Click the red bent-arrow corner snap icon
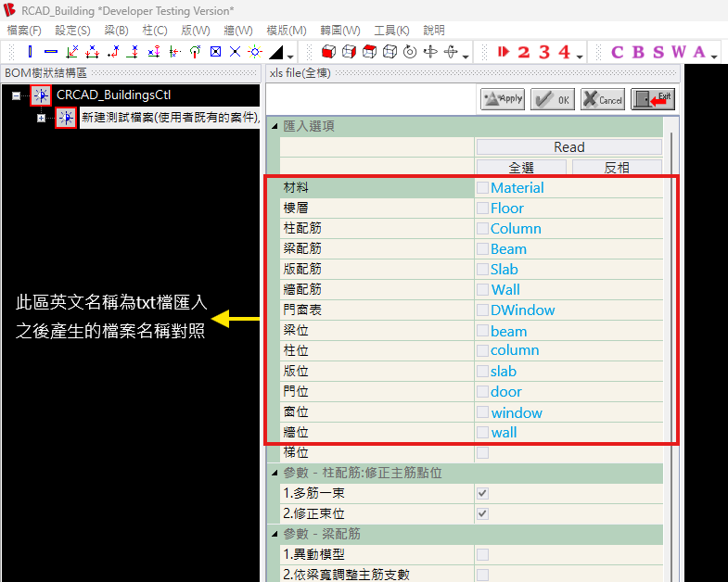Screen dimensions: 728x582 [113, 52]
